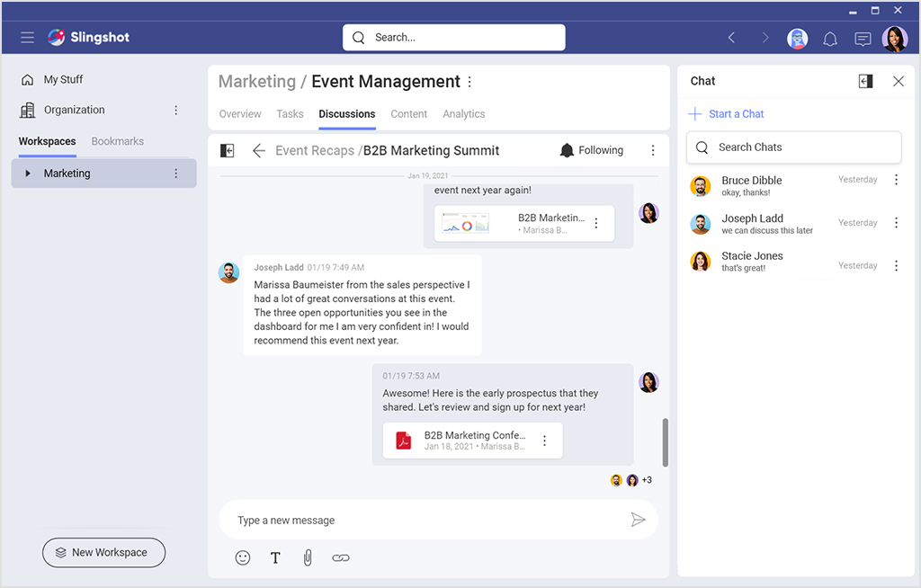Click the New Workspace button

tap(103, 552)
